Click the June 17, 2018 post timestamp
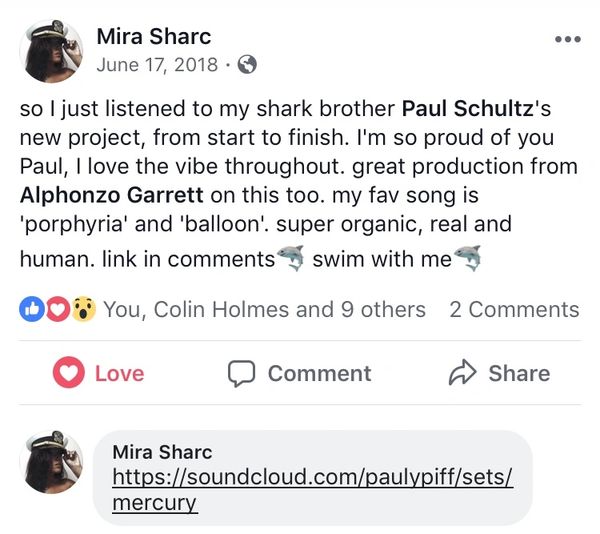The image size is (600, 534). tap(157, 65)
